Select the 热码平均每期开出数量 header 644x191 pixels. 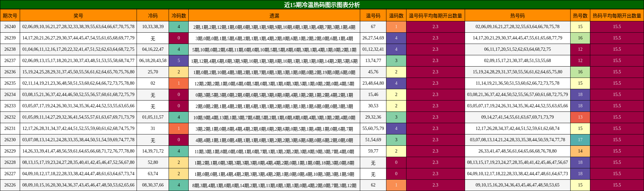[x=617, y=16]
